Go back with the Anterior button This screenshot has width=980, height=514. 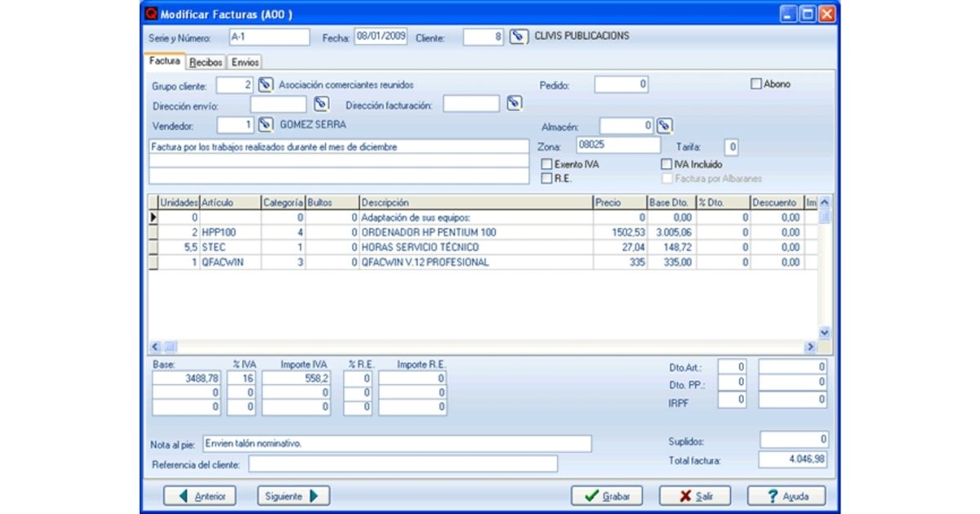pyautogui.click(x=200, y=495)
